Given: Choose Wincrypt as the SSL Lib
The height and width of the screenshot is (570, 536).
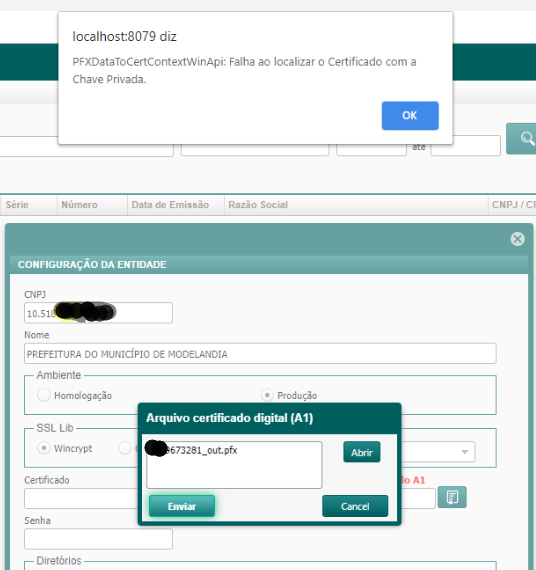Looking at the screenshot, I should pos(44,448).
